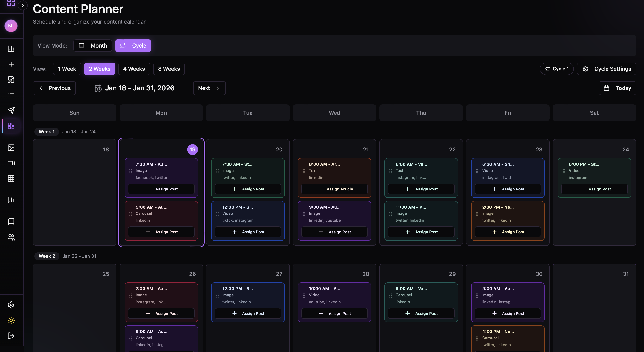Toggle the sun light theme icon
644x352 pixels.
[11, 320]
